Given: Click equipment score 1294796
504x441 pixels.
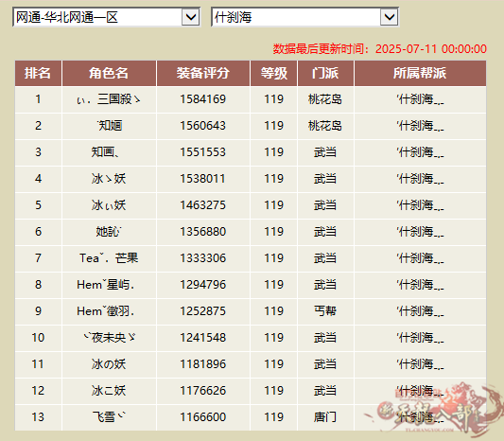Looking at the screenshot, I should click(202, 284).
